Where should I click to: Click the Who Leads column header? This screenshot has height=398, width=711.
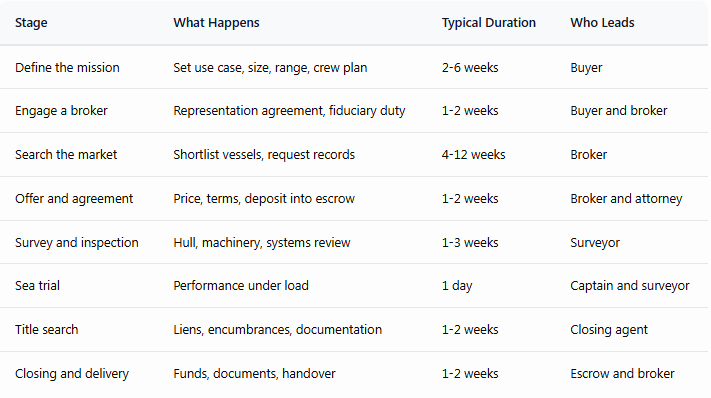[602, 23]
